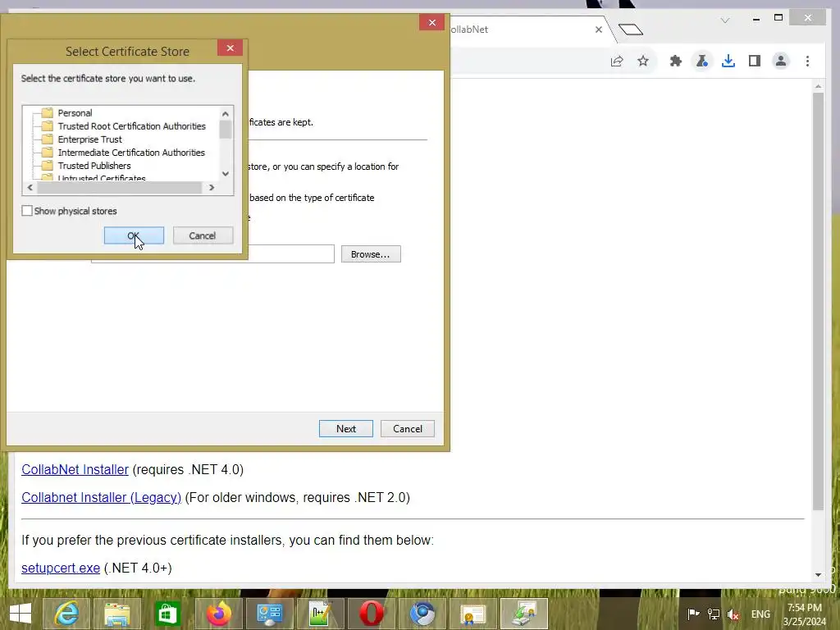Close the CollabNet browser tab
The width and height of the screenshot is (840, 630).
click(599, 30)
